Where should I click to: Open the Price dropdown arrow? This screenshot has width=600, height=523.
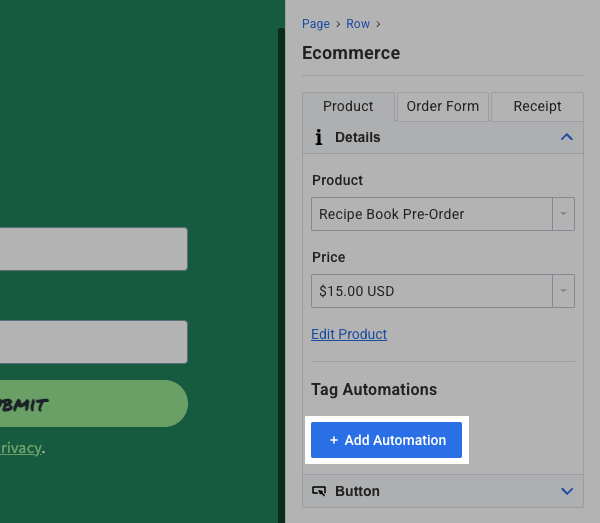[x=564, y=291]
